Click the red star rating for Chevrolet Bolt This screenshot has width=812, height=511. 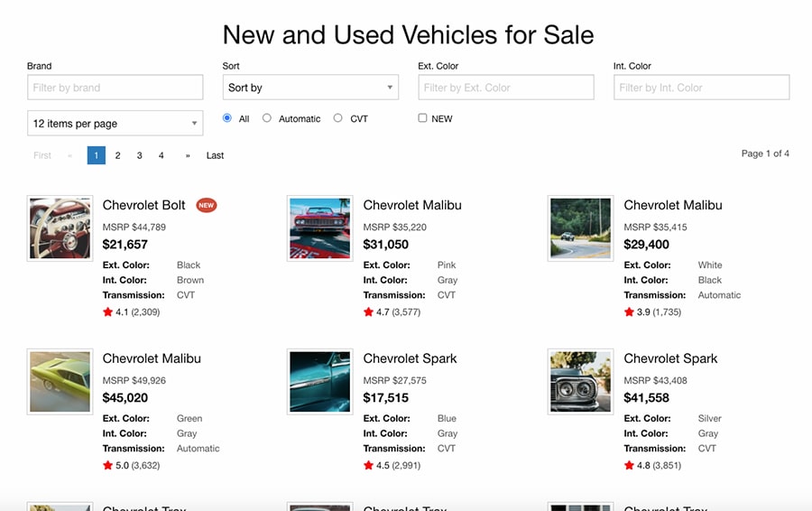pyautogui.click(x=108, y=312)
